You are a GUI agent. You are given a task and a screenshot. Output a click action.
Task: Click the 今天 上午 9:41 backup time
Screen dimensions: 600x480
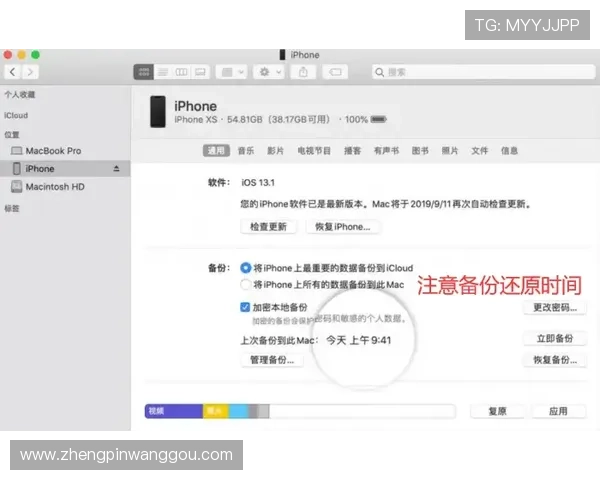coord(359,340)
